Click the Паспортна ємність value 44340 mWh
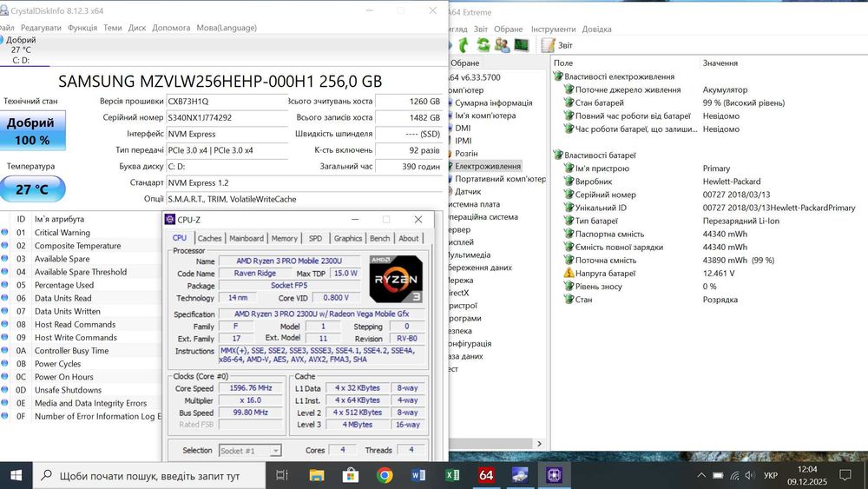Image resolution: width=868 pixels, height=489 pixels. point(725,235)
